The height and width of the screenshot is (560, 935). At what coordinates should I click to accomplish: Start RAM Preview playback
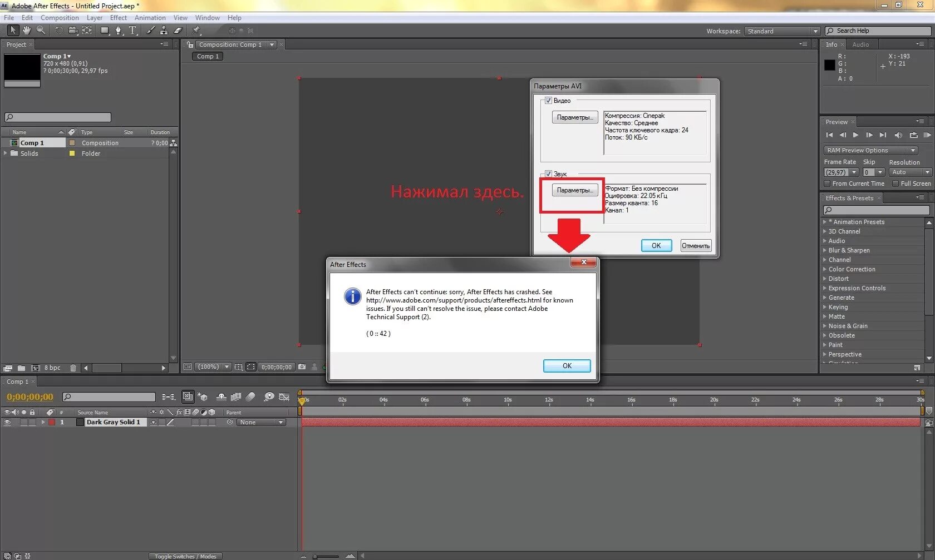[927, 135]
